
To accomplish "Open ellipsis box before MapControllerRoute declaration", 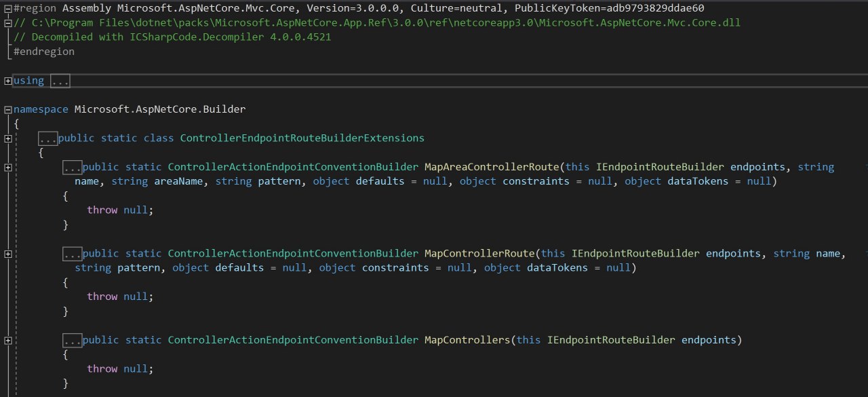I will point(73,254).
